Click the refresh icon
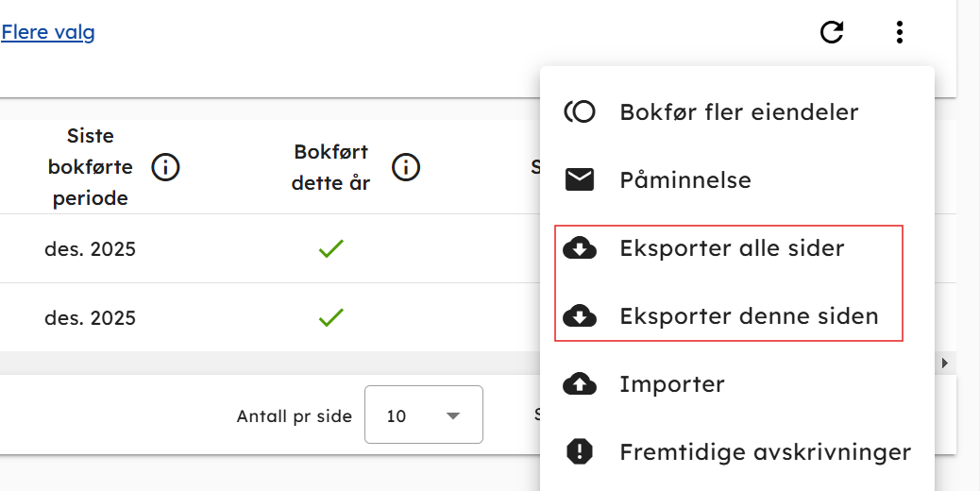Viewport: 980px width, 491px height. point(831,33)
